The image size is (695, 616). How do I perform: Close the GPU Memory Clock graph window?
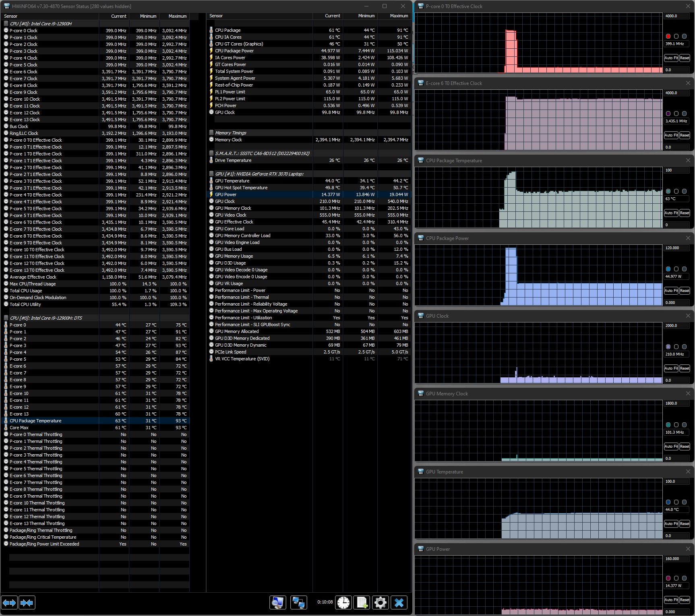point(688,393)
